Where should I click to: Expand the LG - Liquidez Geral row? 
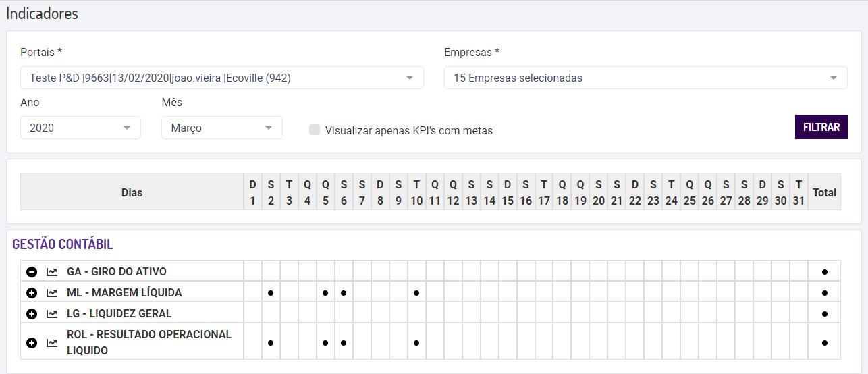pos(32,314)
